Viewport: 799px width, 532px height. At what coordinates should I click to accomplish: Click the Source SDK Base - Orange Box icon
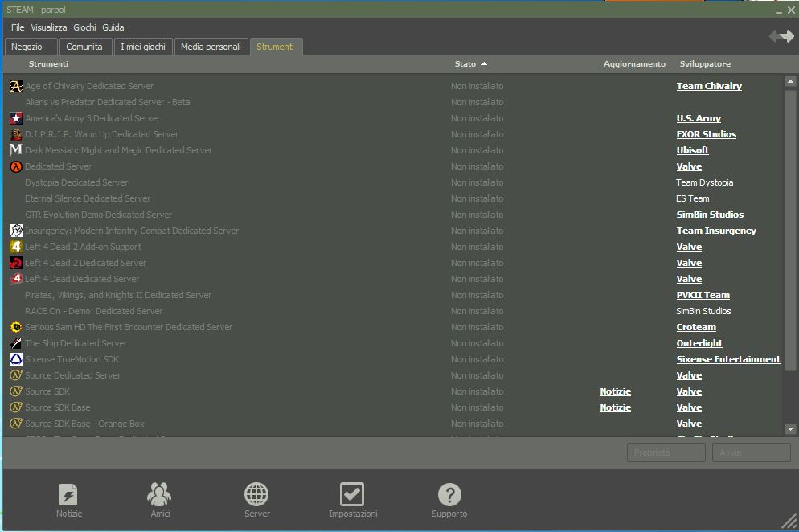(x=16, y=424)
